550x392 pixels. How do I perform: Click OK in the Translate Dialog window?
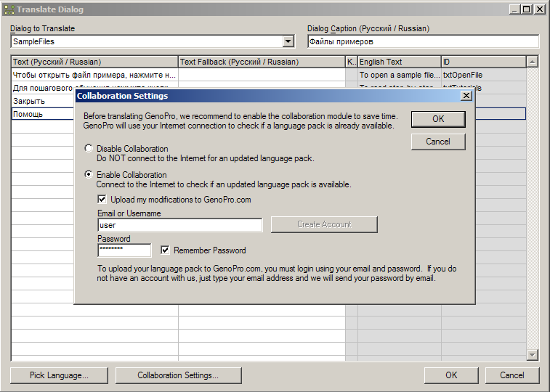(x=451, y=375)
